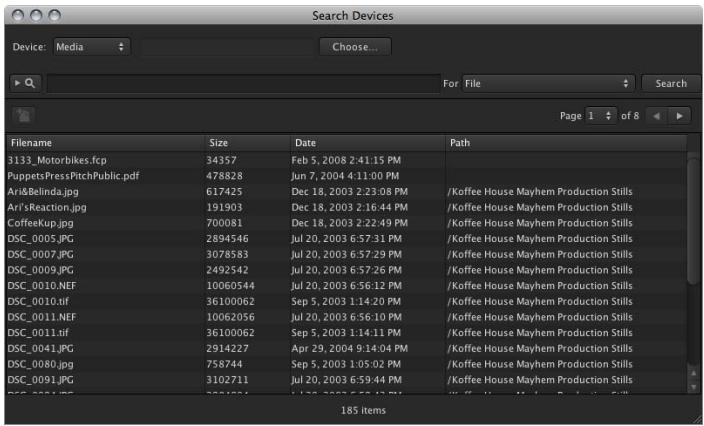Click the date Jun 7, 2004 4:11:00 PM

[345, 176]
